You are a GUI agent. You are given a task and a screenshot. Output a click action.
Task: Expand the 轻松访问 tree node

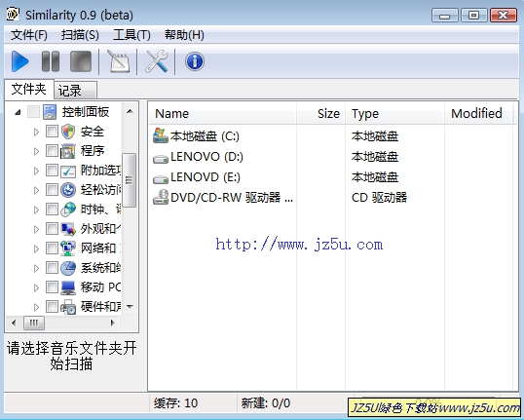tap(36, 190)
